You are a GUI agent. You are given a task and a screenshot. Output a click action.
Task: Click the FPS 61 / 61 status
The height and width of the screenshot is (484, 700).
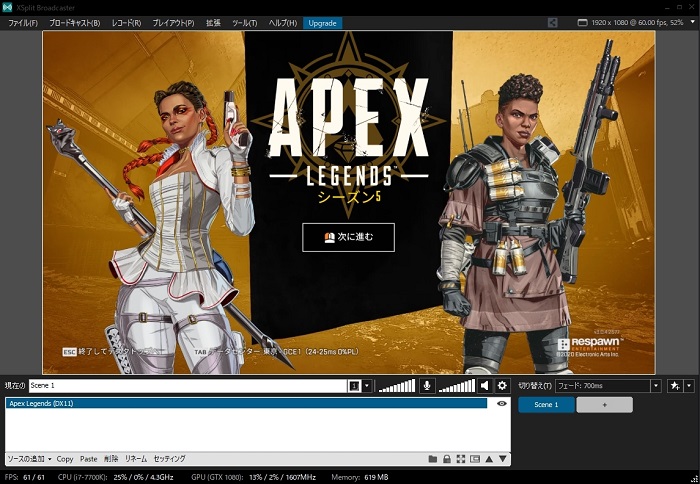tap(25, 477)
